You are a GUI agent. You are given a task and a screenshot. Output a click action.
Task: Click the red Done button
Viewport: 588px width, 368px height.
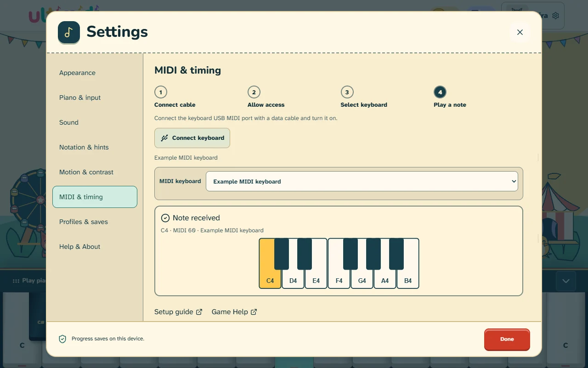point(507,339)
